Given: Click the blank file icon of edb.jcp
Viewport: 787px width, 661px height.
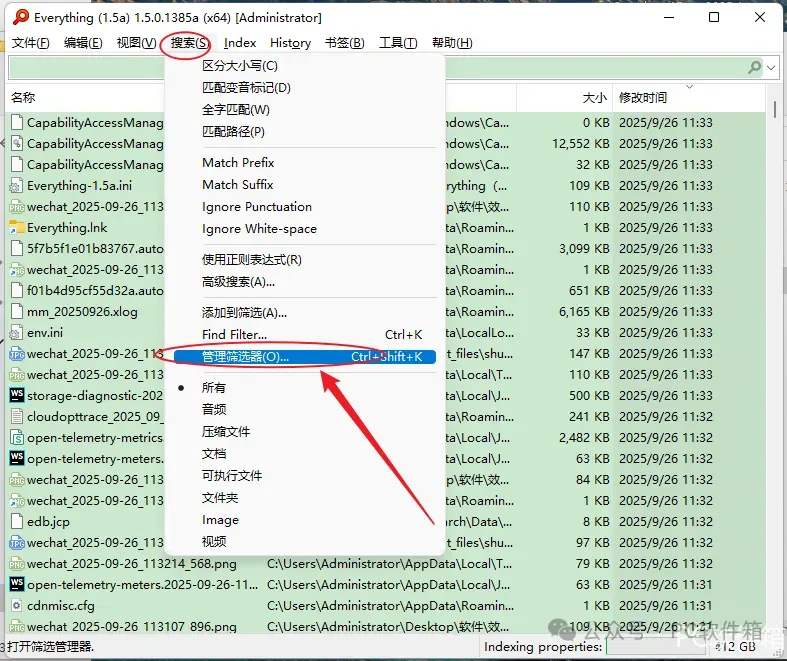Looking at the screenshot, I should coord(17,521).
